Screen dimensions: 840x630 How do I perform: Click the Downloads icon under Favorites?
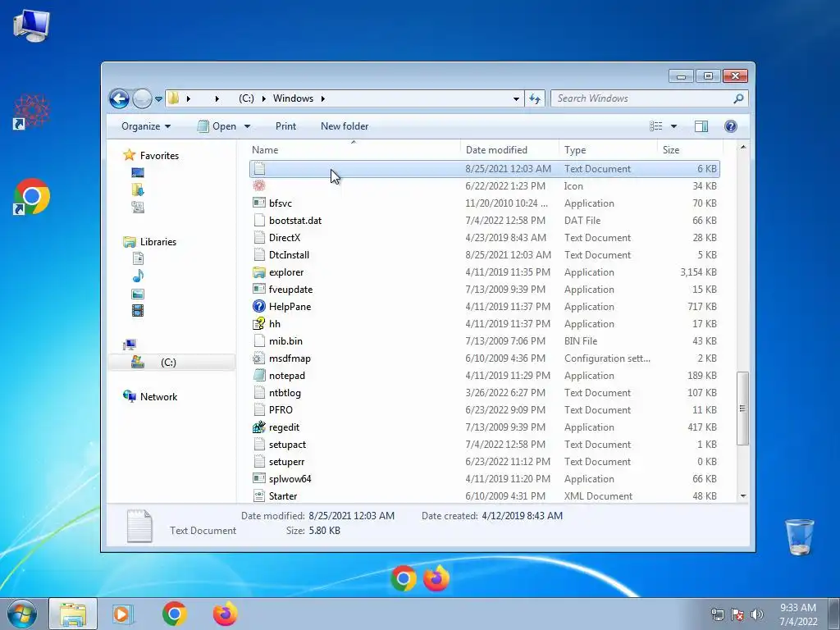(138, 189)
